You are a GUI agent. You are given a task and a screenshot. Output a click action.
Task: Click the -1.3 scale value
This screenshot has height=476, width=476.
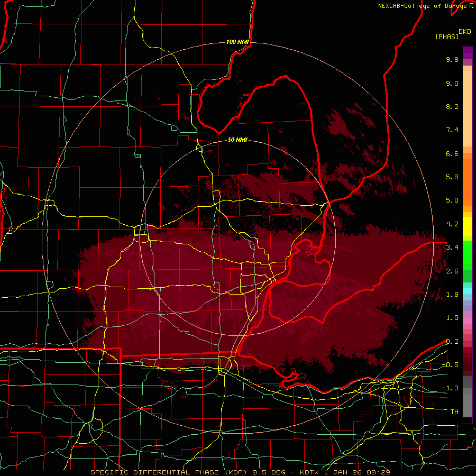[x=450, y=388]
